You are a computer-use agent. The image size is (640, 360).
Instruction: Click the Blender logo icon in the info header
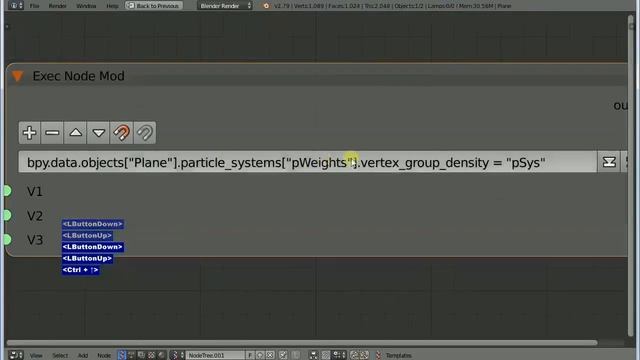coord(266,6)
